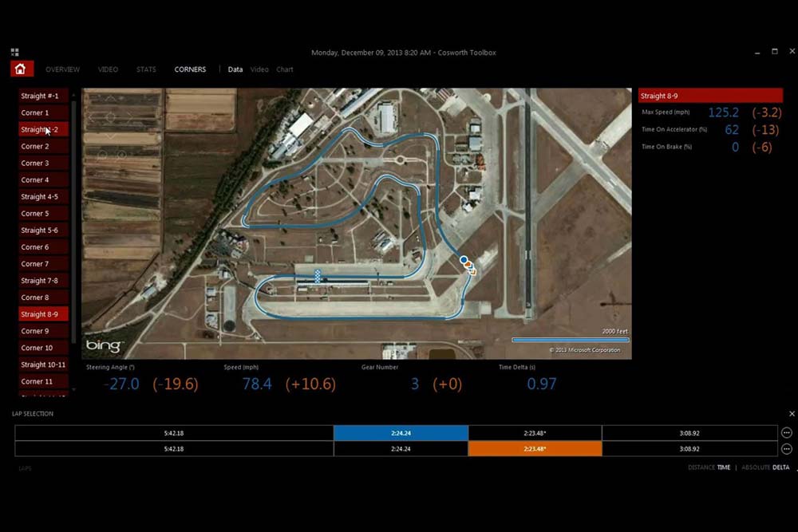Open the Overview tab
The image size is (798, 532).
(62, 69)
